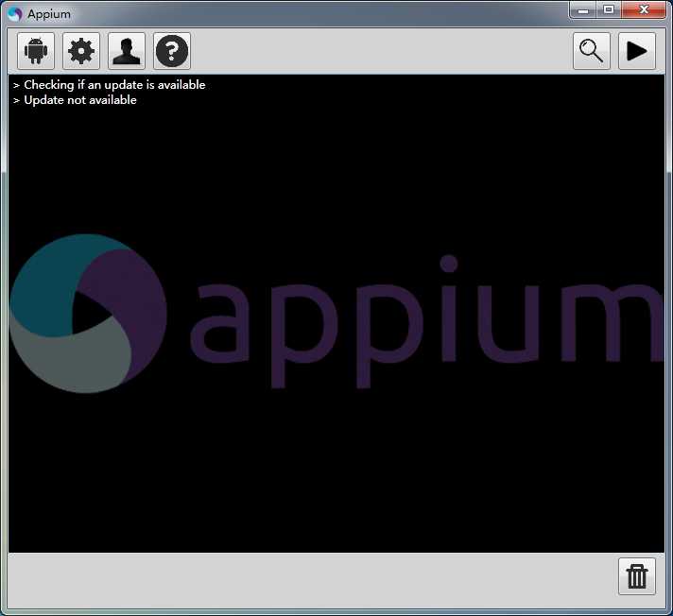Screen dimensions: 673x616
Task: Click the Appium title bar app icon
Action: pos(14,14)
